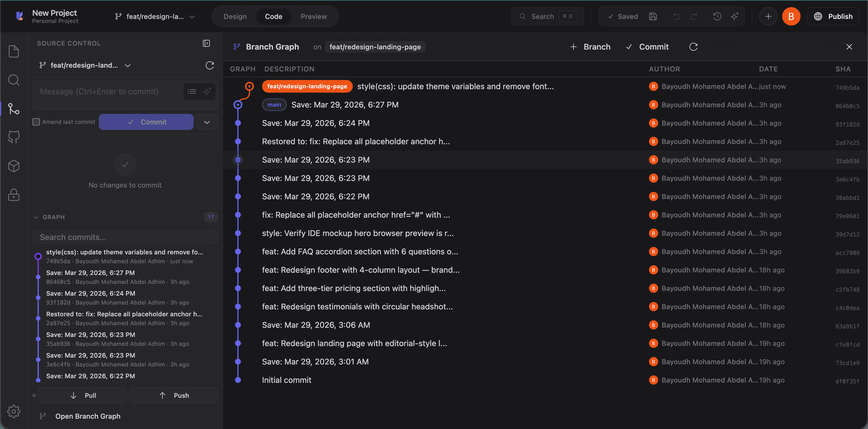868x429 pixels.
Task: Select commit 'style: Verify IDE mockup hero browser'
Action: (x=545, y=233)
